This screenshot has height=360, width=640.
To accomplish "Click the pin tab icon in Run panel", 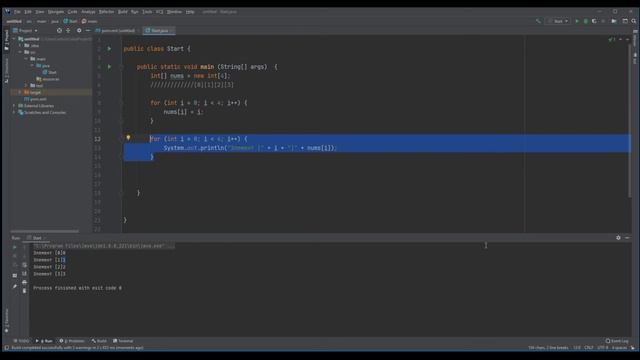I will click(x=15, y=287).
